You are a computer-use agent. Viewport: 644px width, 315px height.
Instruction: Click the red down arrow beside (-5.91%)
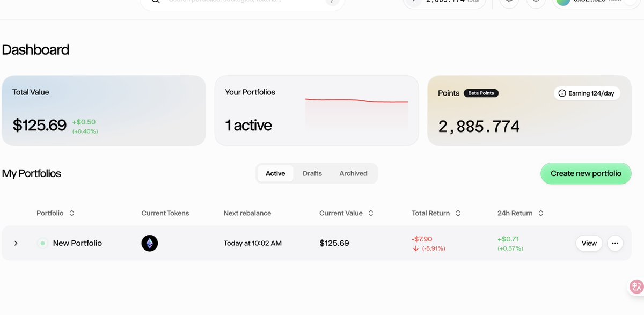[x=416, y=248]
